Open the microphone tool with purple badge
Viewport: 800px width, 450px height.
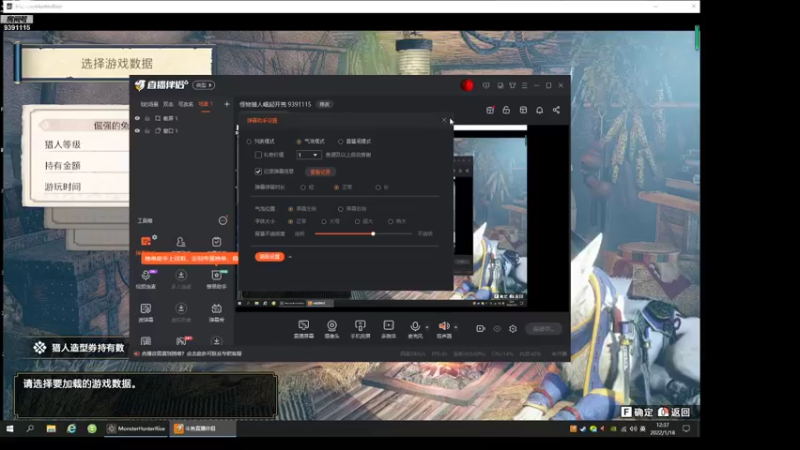point(146,276)
